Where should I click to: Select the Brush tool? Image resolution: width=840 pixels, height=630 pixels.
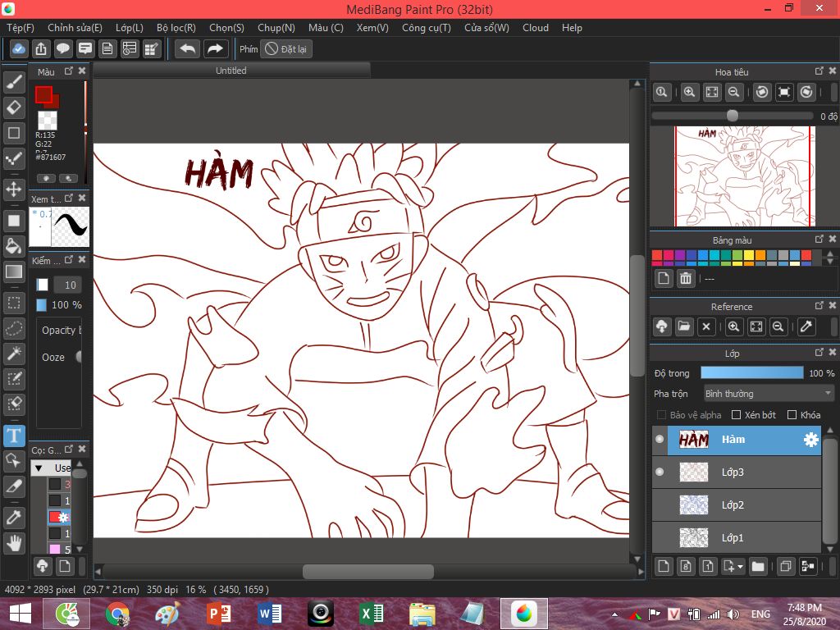14,82
